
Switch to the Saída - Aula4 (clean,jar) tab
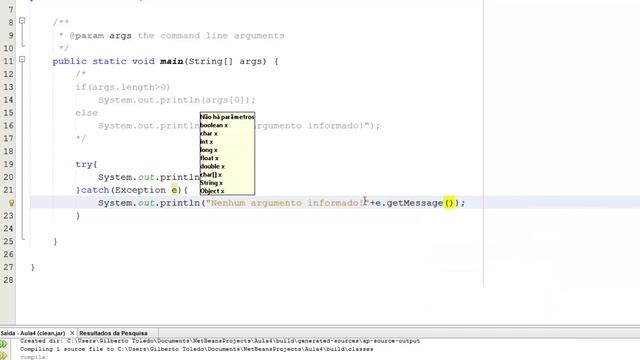click(33, 333)
